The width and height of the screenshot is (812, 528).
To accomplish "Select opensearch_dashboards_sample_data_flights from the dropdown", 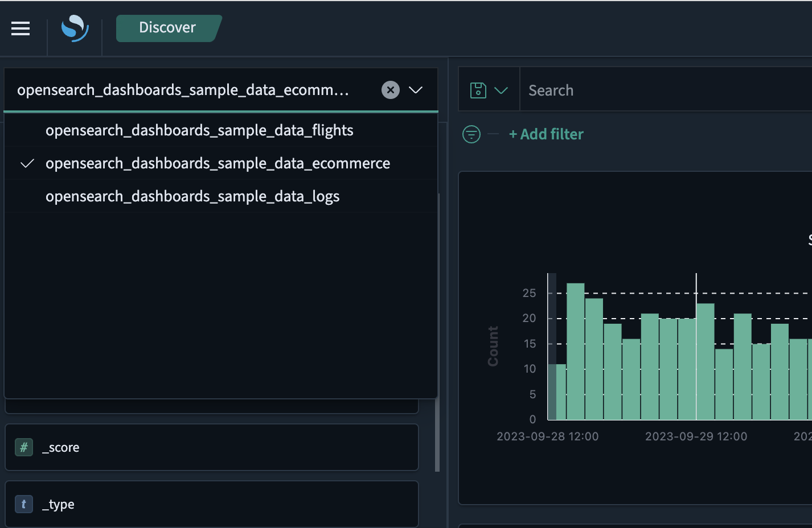I will pos(199,130).
